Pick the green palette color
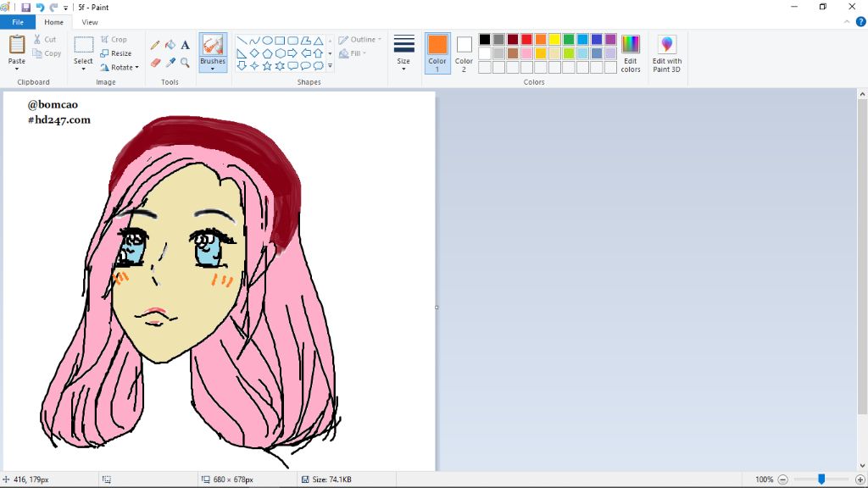The image size is (868, 488). pos(569,39)
